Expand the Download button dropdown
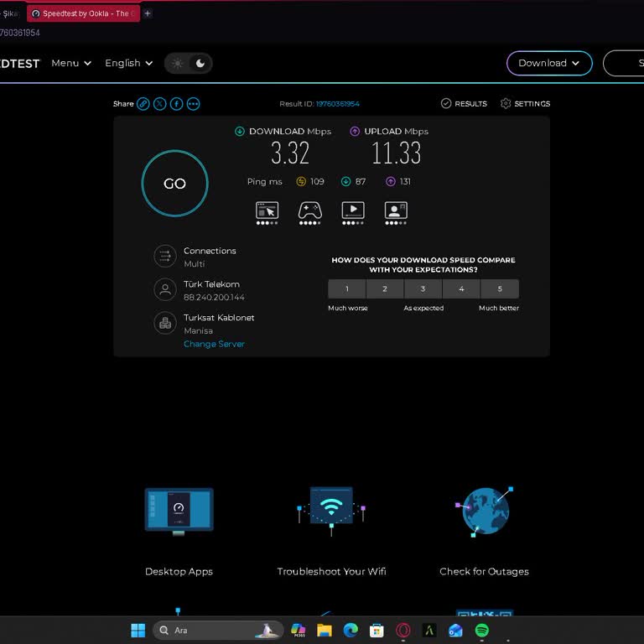 click(549, 63)
